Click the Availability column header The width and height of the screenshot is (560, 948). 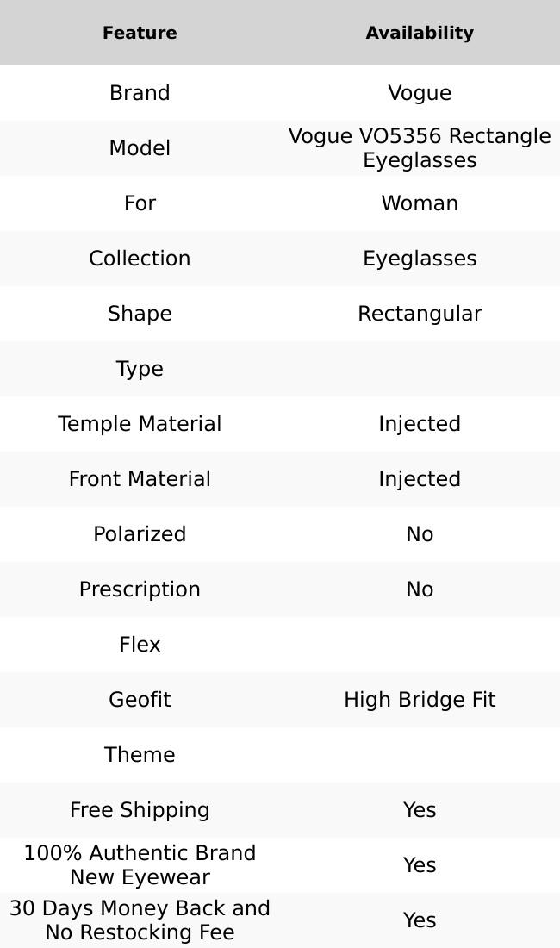[420, 33]
